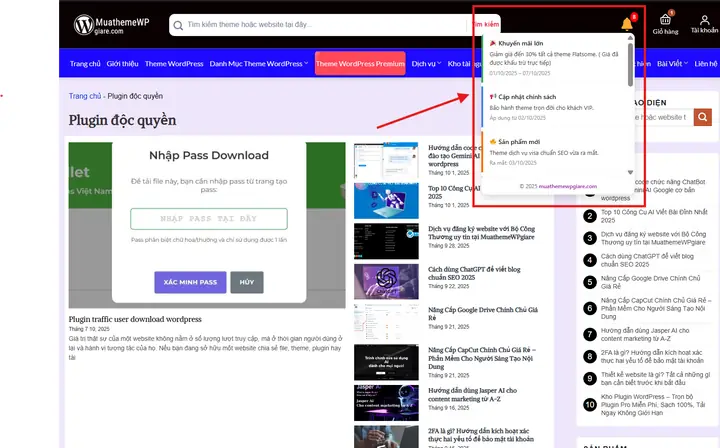The width and height of the screenshot is (720, 448).
Task: Click the Trang chủ breadcrumb link
Action: click(85, 96)
